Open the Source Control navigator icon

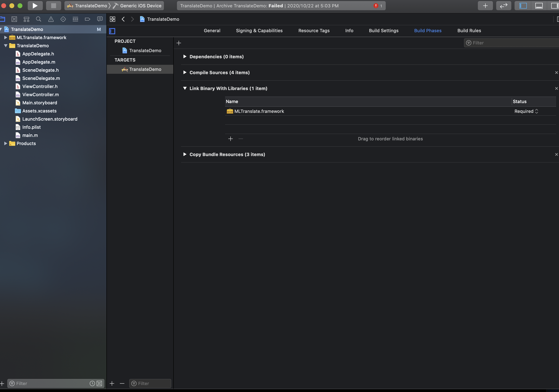14,19
